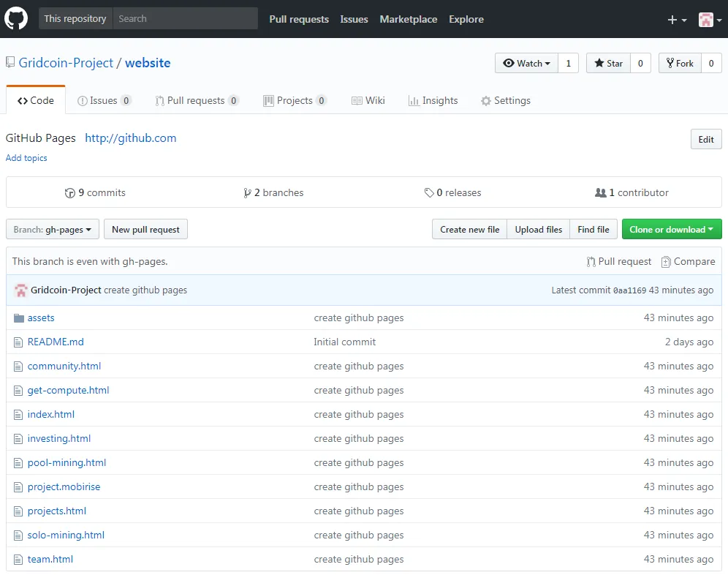Click the Search repository input field
Screen dimensions: 728x575
[x=186, y=18]
